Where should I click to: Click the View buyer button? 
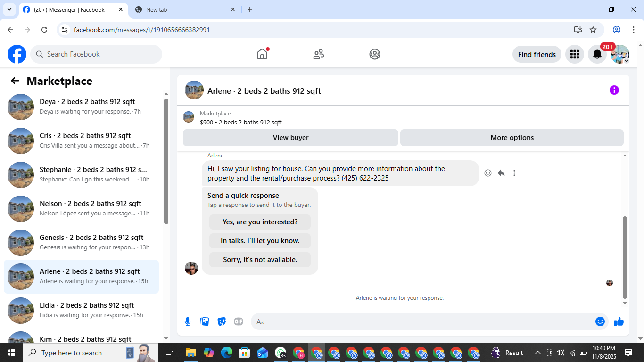[290, 138]
